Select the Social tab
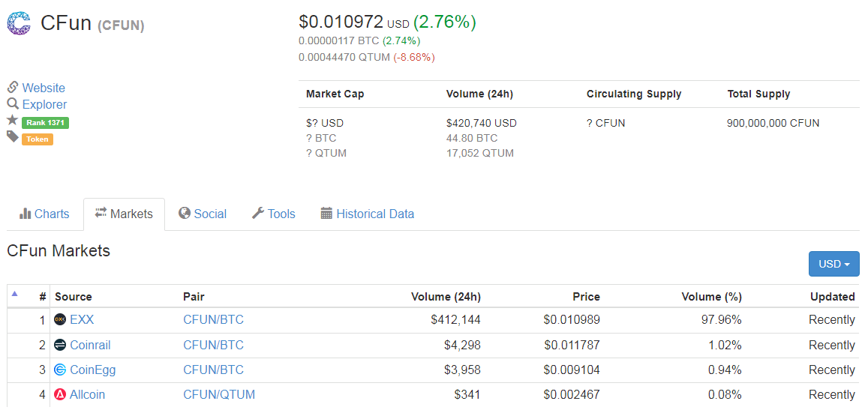The image size is (868, 413). 203,214
